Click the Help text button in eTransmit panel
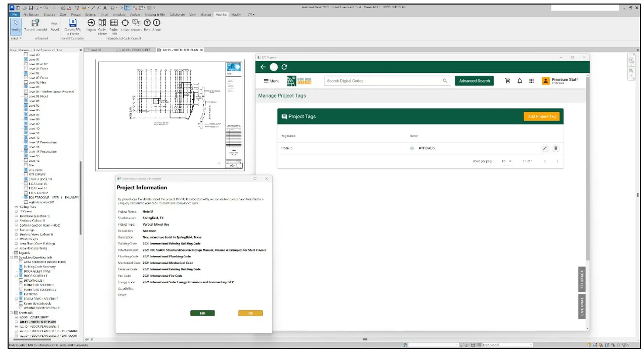 (54, 24)
